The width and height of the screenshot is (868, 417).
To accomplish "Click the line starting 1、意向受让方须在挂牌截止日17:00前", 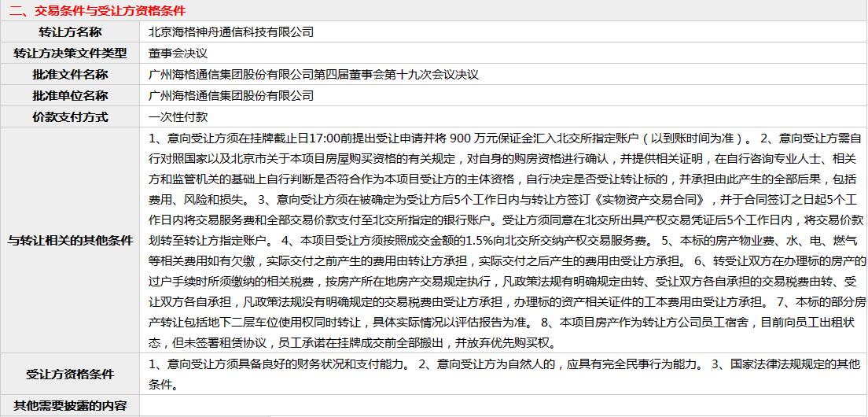I will coord(505,138).
